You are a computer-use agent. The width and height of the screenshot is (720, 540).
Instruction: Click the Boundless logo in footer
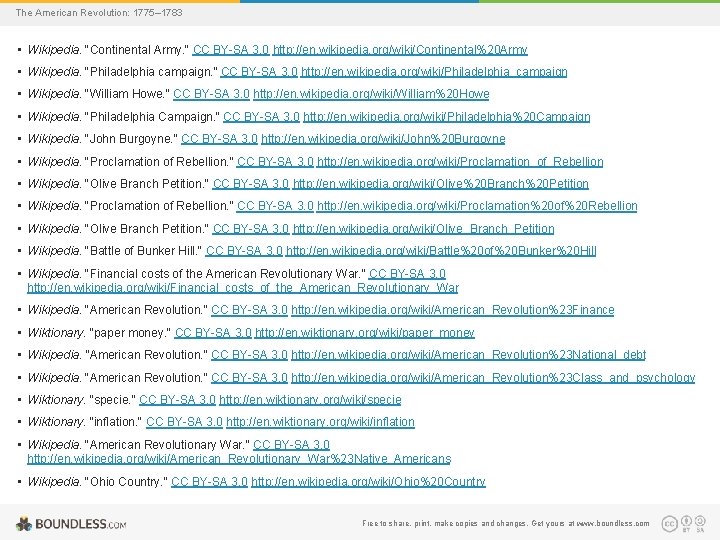(71, 524)
